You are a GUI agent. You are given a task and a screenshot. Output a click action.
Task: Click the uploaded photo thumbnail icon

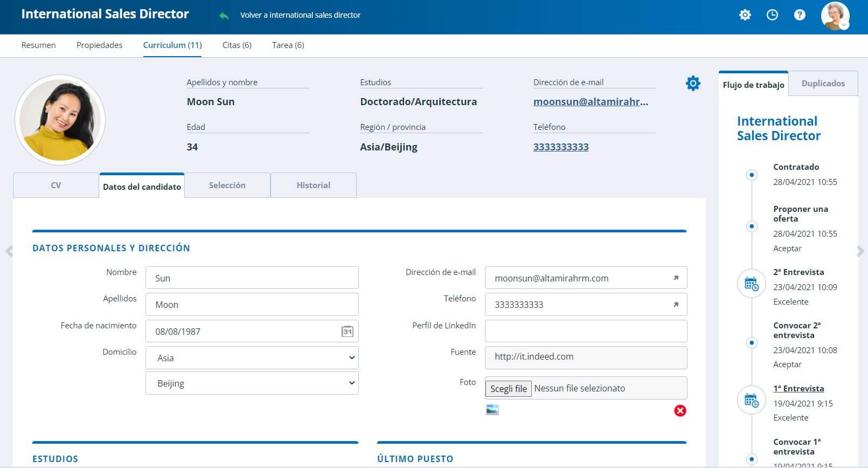pos(492,410)
